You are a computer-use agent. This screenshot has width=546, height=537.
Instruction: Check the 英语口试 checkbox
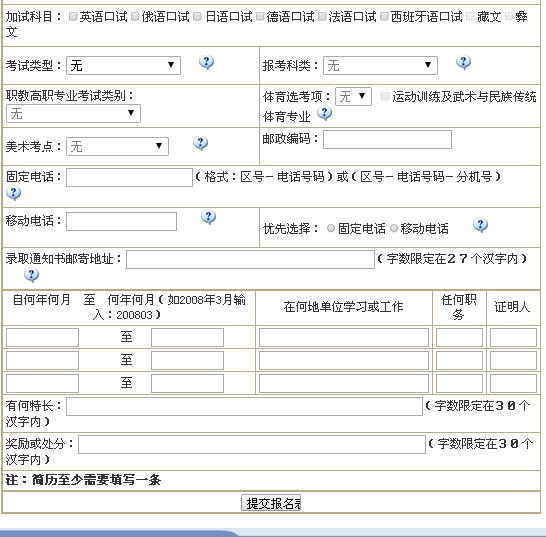[73, 16]
